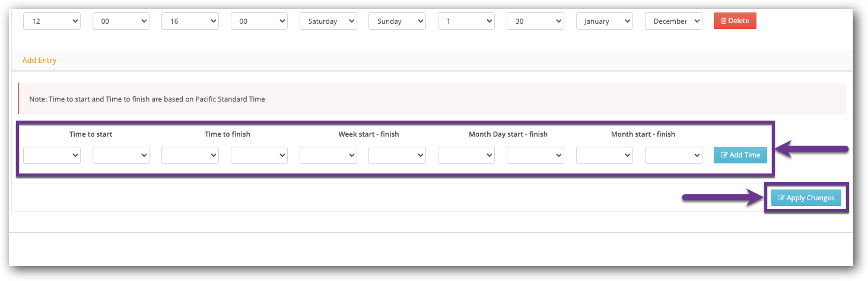Open the empty Week finish dropdown
Screen dimensions: 868x281
[x=397, y=155]
